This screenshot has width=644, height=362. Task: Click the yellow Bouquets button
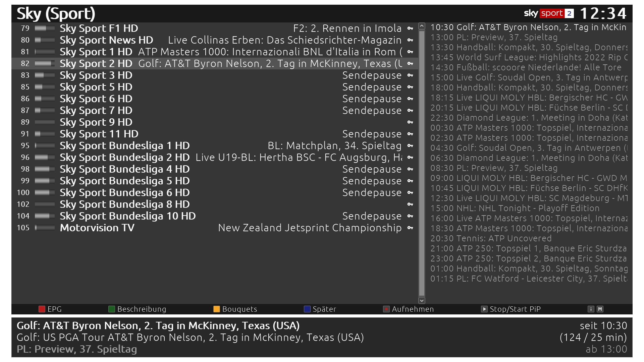217,309
